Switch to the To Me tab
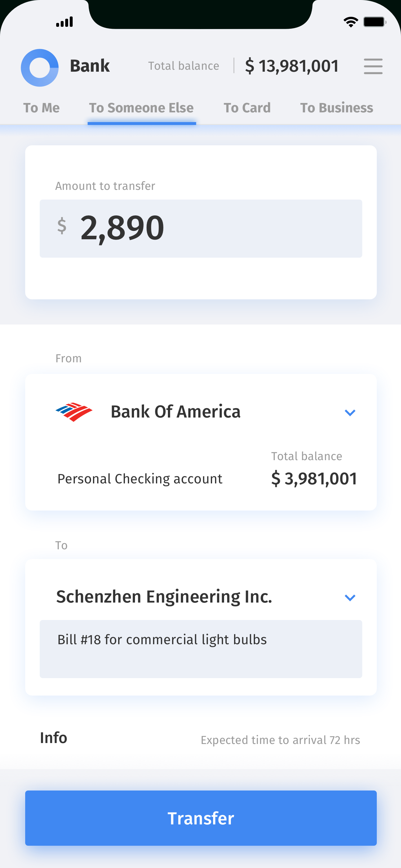401x868 pixels. coord(41,108)
